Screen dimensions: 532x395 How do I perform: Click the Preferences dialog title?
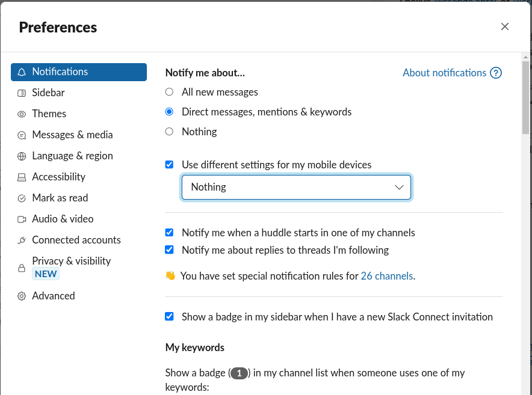click(58, 28)
